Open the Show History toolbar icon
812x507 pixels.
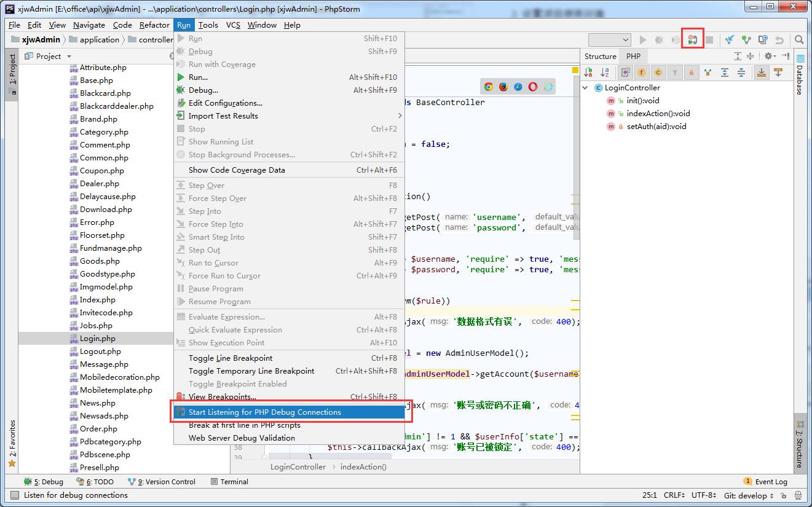pos(763,40)
